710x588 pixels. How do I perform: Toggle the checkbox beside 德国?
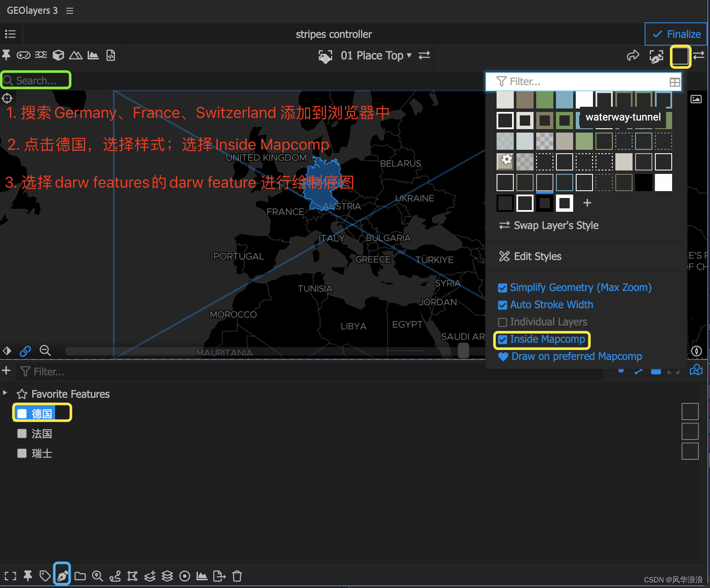[22, 414]
